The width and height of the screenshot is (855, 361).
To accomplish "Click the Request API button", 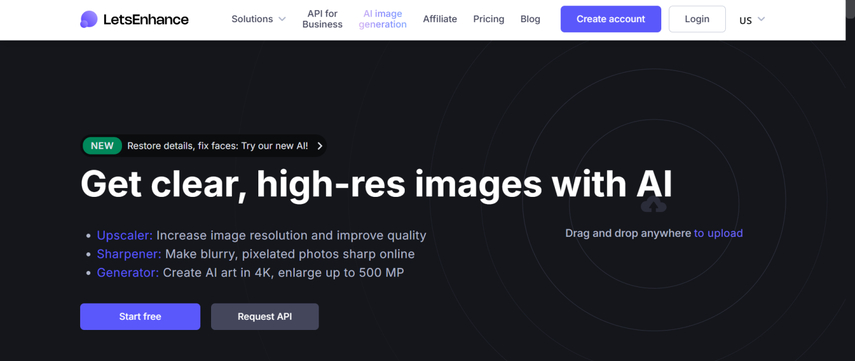I will point(264,317).
